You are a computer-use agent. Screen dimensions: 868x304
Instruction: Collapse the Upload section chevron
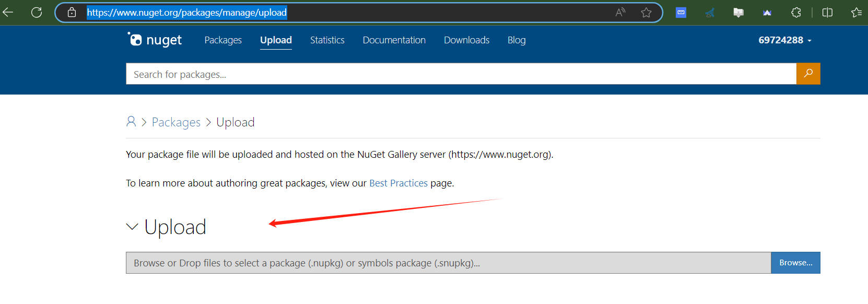pos(132,227)
